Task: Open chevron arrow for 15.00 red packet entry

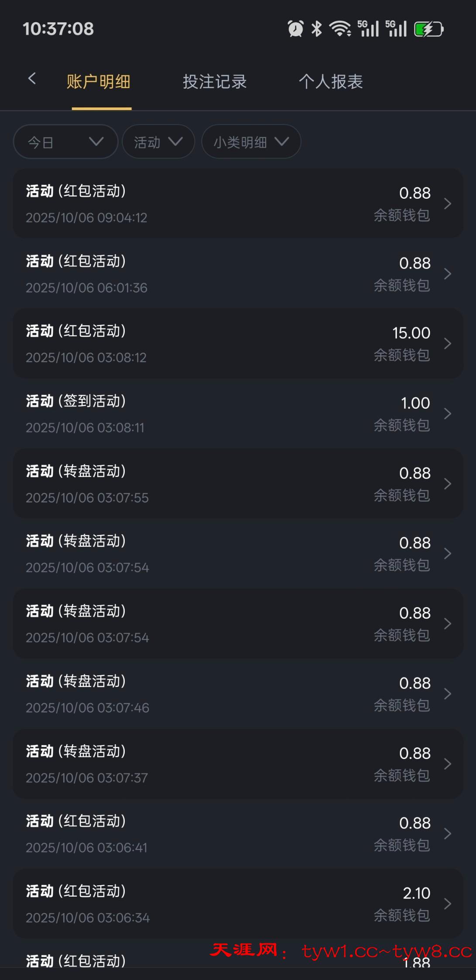Action: pyautogui.click(x=447, y=344)
